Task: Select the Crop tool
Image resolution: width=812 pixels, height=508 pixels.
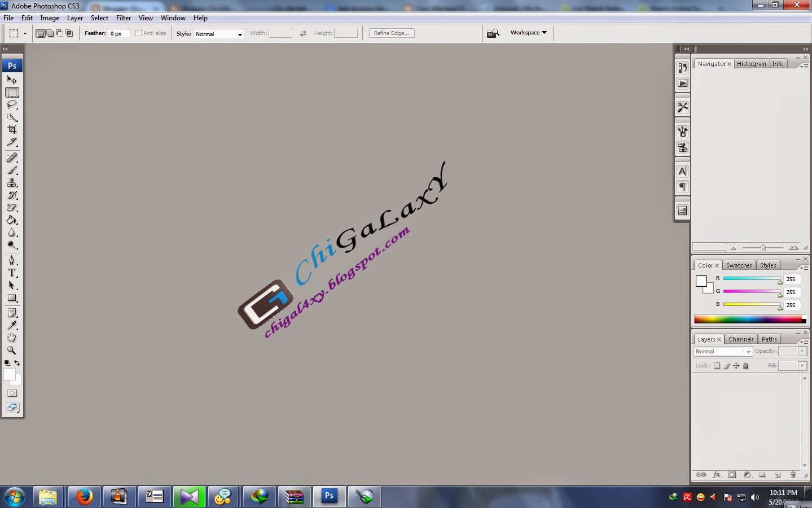Action: click(x=12, y=129)
